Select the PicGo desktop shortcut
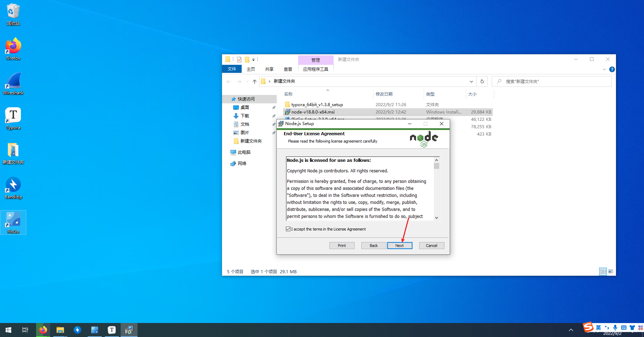The width and height of the screenshot is (644, 337). point(13,222)
